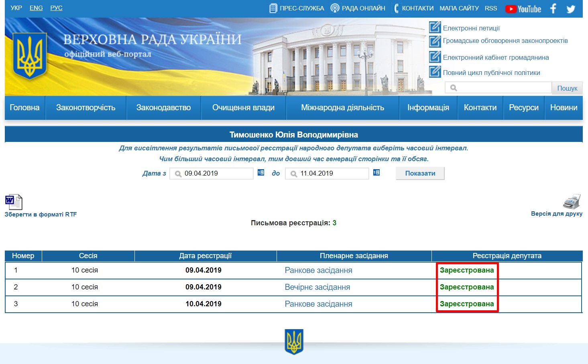Viewport: 588px width, 364px height.
Task: Open calendar picker for end date
Action: click(376, 172)
